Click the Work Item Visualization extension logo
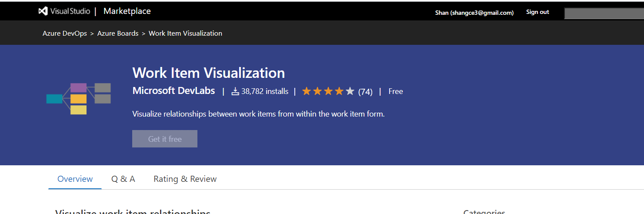The image size is (644, 214). pos(79,99)
